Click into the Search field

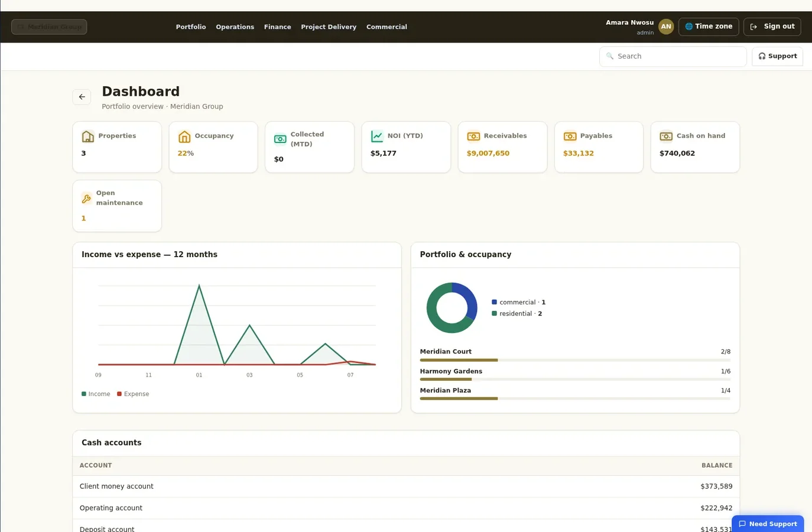coord(673,56)
